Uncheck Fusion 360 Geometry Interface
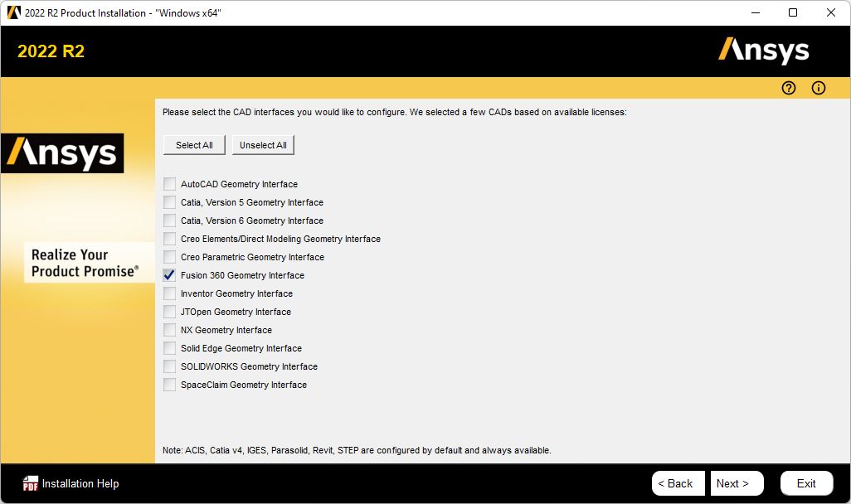Image resolution: width=851 pixels, height=504 pixels. (x=170, y=275)
